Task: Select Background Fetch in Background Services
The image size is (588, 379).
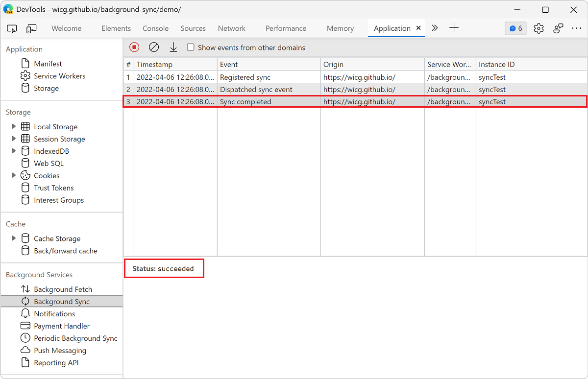Action: point(63,289)
